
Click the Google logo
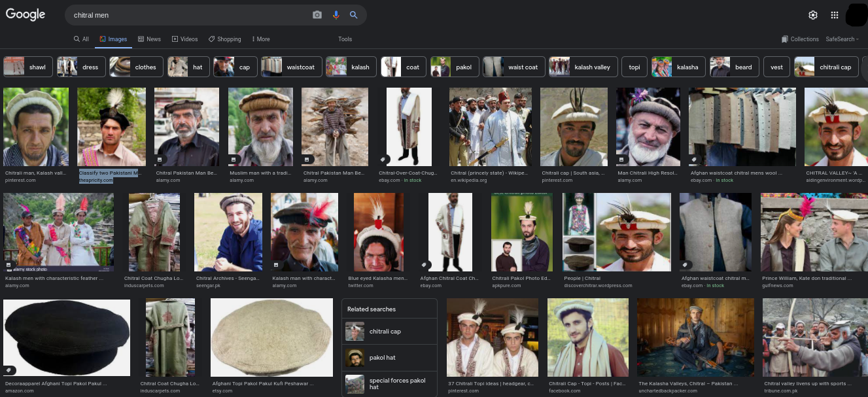[x=26, y=14]
